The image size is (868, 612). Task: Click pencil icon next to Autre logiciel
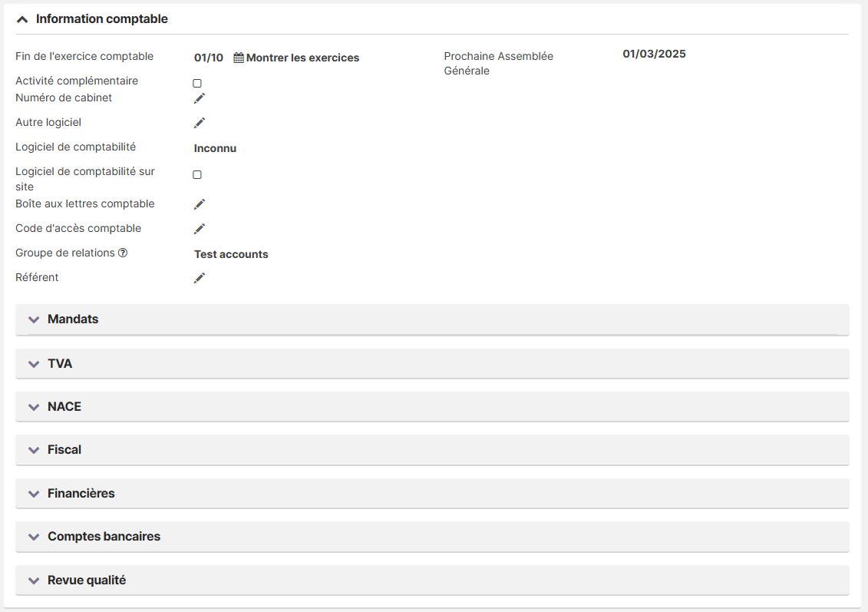click(200, 123)
